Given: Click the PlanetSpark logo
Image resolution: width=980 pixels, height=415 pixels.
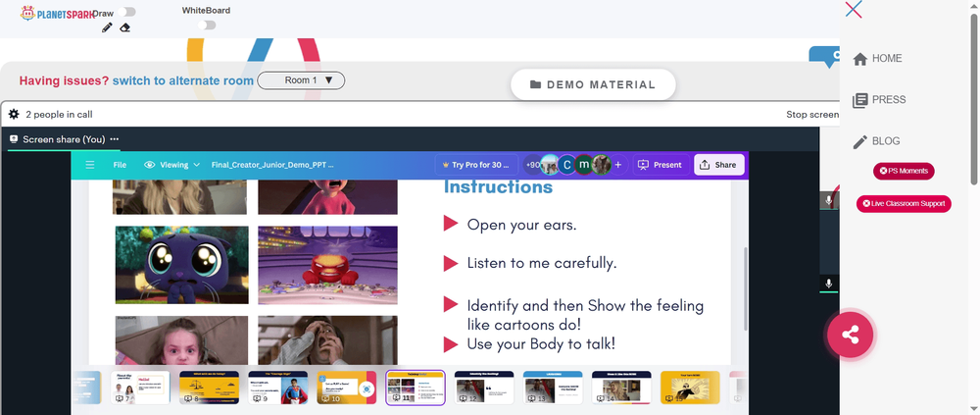Looking at the screenshot, I should (56, 13).
